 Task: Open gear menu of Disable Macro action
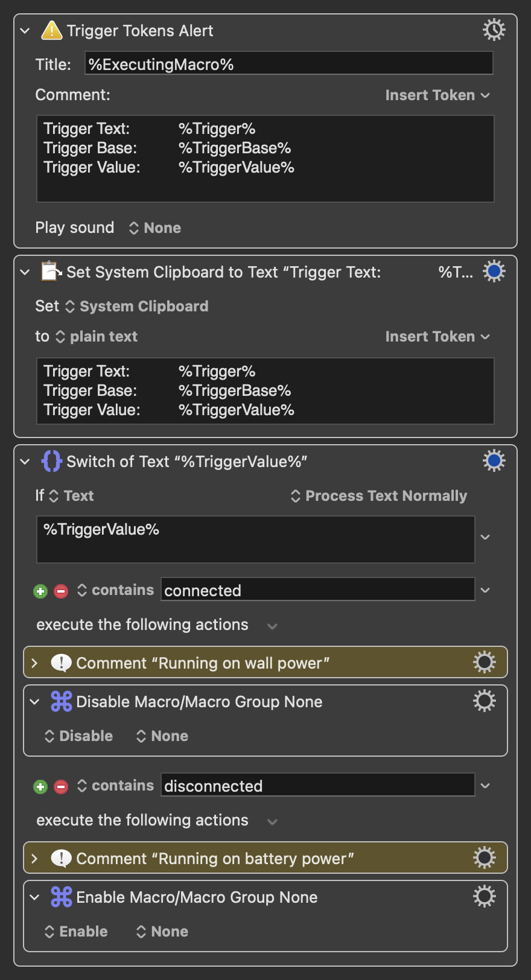coord(484,701)
